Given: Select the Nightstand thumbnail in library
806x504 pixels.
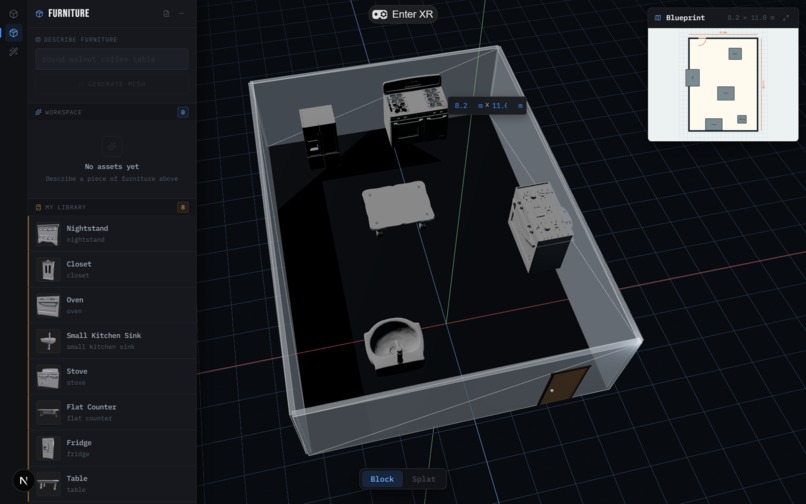Looking at the screenshot, I should (x=48, y=234).
